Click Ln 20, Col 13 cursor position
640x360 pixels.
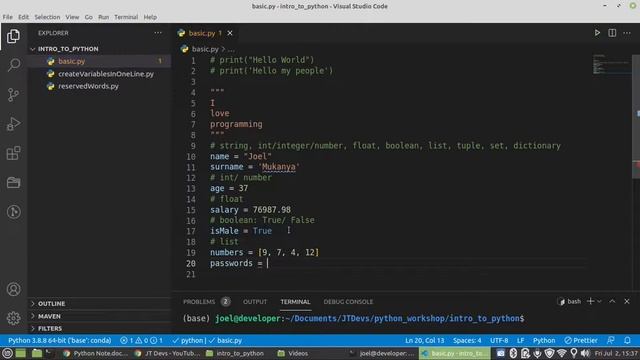[424, 340]
